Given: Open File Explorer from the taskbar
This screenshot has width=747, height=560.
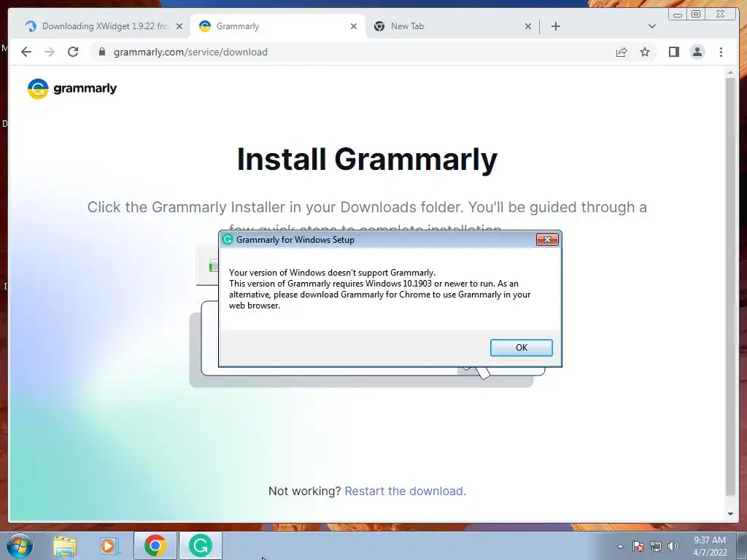Looking at the screenshot, I should (65, 545).
